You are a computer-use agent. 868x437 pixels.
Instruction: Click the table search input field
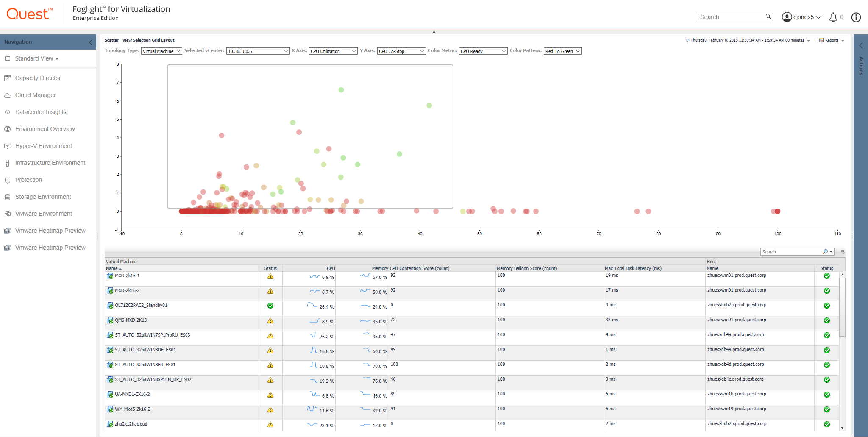pos(791,252)
